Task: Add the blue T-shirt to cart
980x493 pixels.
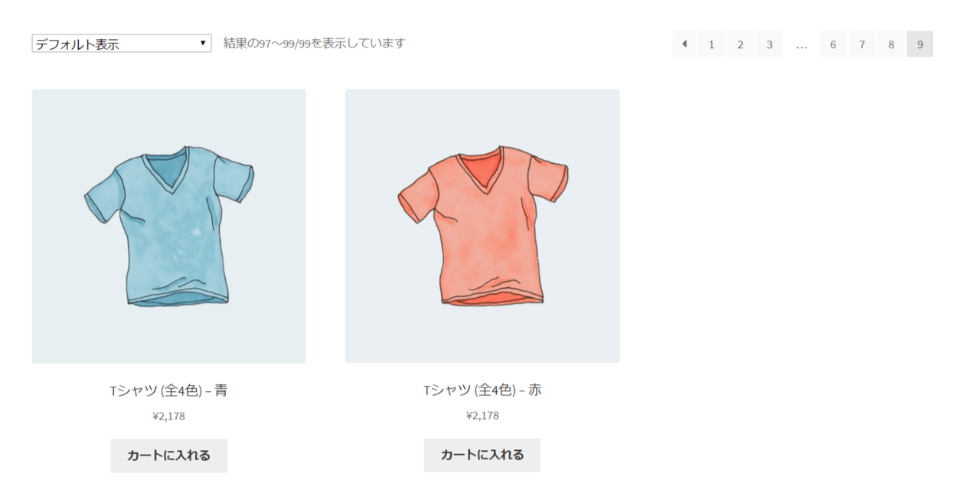Action: 168,455
